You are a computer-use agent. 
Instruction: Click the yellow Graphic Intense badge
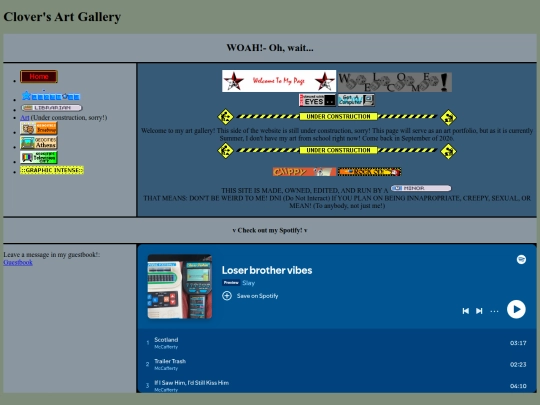coord(52,170)
